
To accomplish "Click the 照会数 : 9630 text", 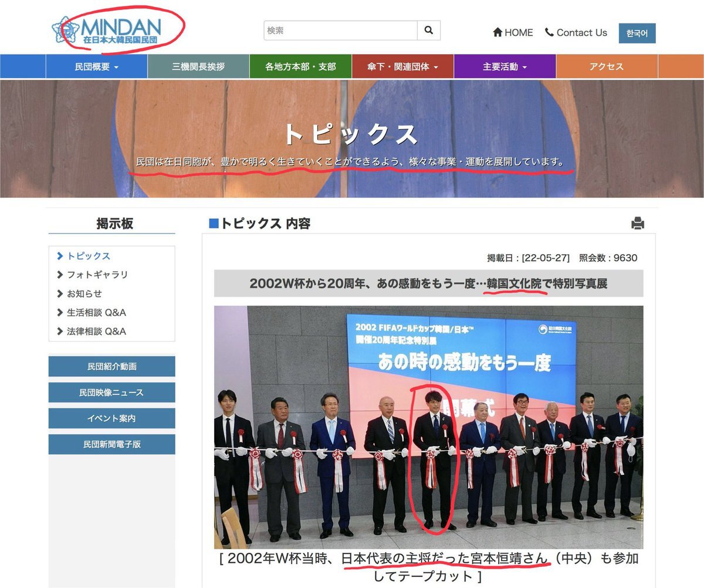I will (x=608, y=258).
